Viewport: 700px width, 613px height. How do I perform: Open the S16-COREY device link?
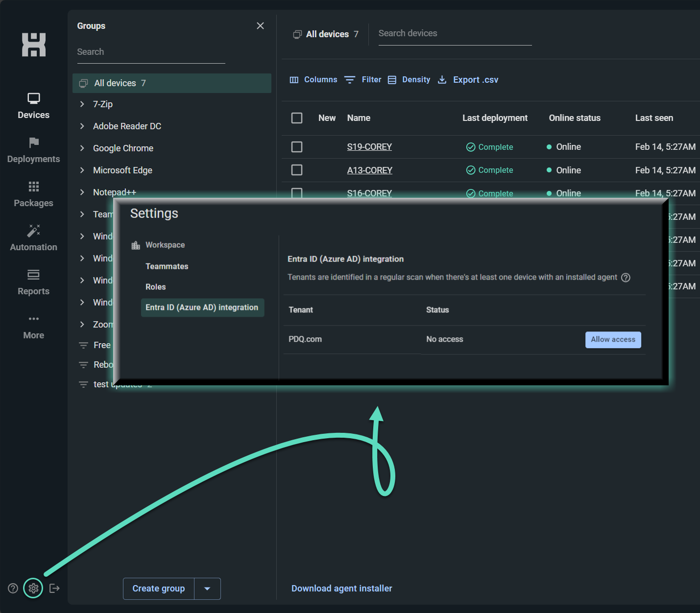pyautogui.click(x=369, y=193)
